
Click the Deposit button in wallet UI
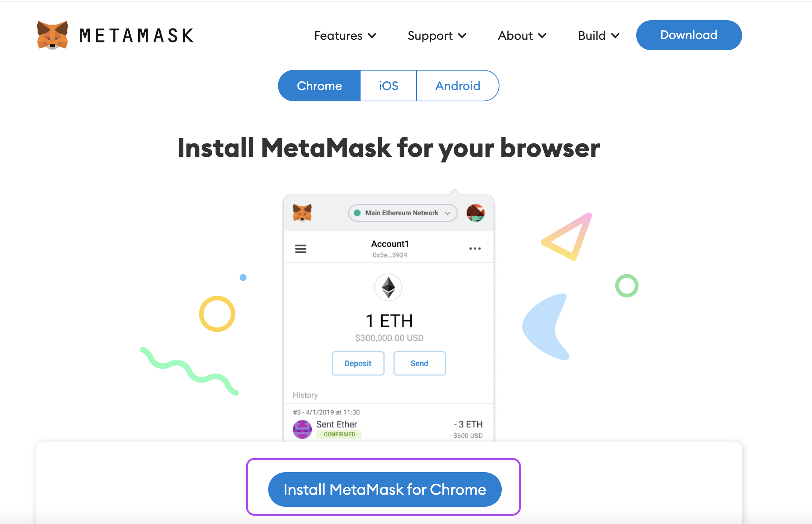[x=358, y=363]
